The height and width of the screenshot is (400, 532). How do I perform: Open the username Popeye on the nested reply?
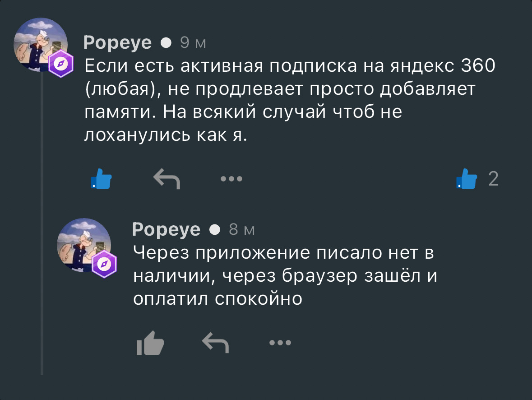point(166,230)
